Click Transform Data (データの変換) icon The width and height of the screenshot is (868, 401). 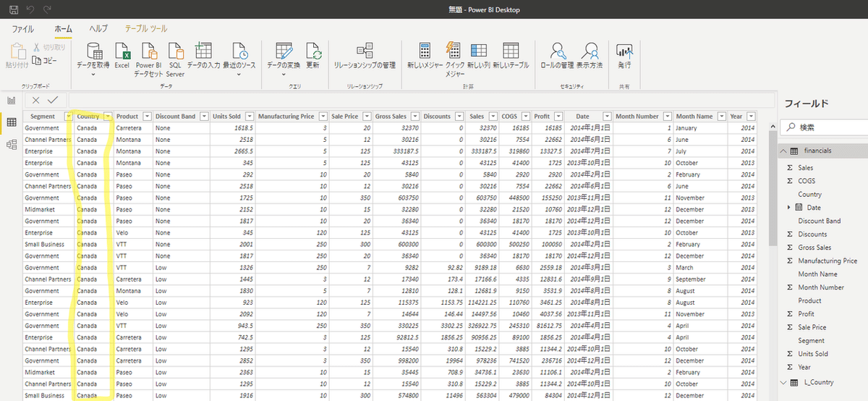tap(284, 51)
